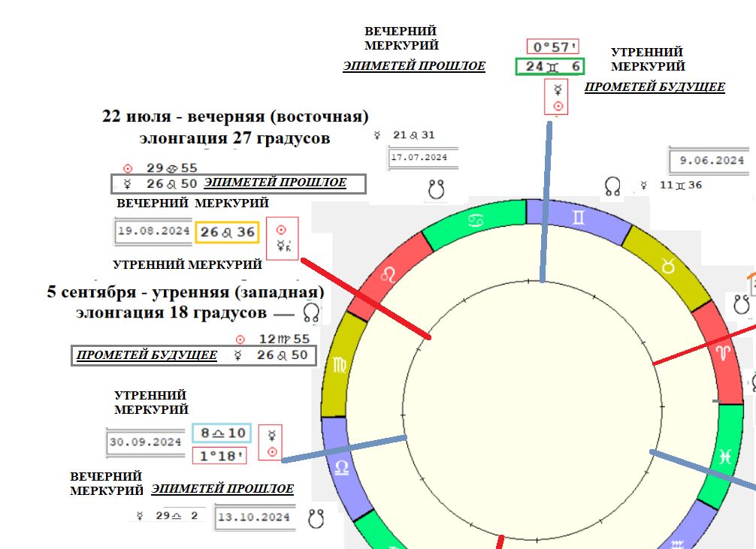Viewport: 756px width, 549px height.
Task: Click heading '5 сентября - утренняя (западная)'
Action: tap(186, 292)
